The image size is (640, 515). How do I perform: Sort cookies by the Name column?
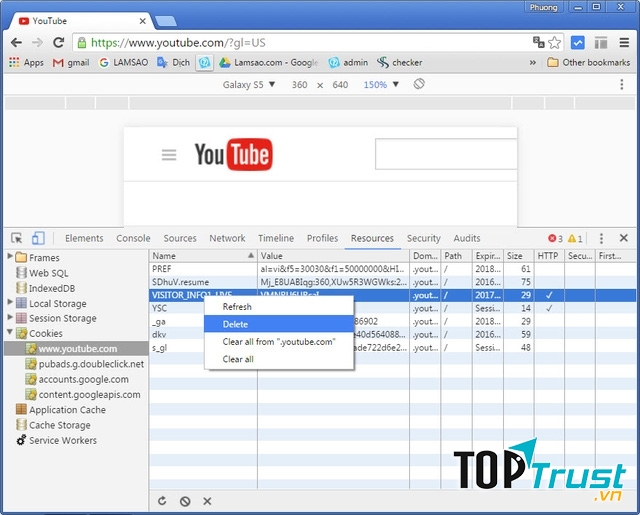(x=203, y=256)
